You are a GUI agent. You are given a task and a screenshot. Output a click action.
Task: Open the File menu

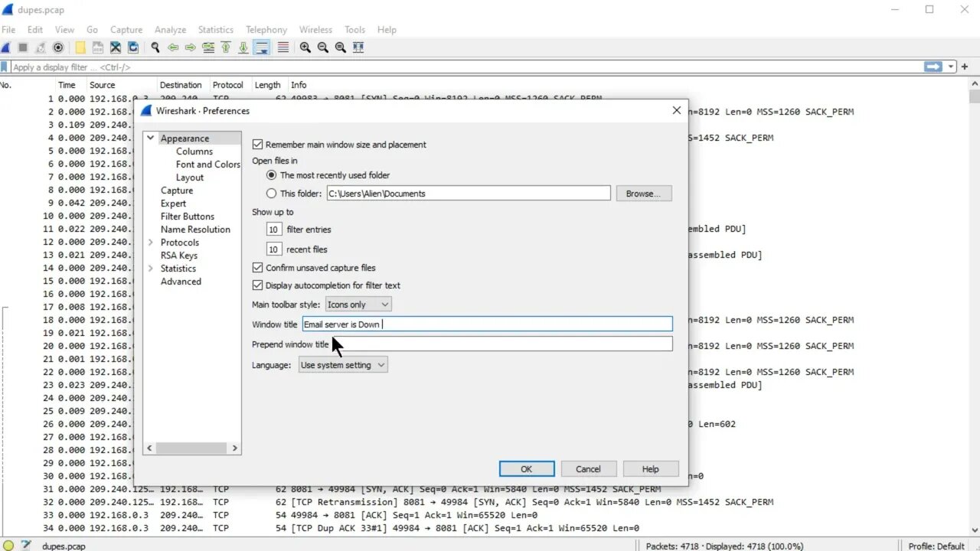(x=8, y=30)
